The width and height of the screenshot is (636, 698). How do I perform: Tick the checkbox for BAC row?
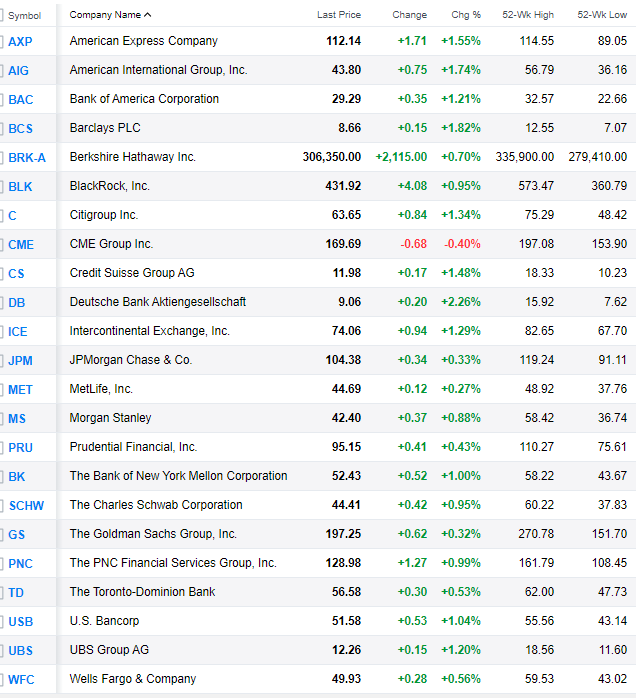click(1, 99)
